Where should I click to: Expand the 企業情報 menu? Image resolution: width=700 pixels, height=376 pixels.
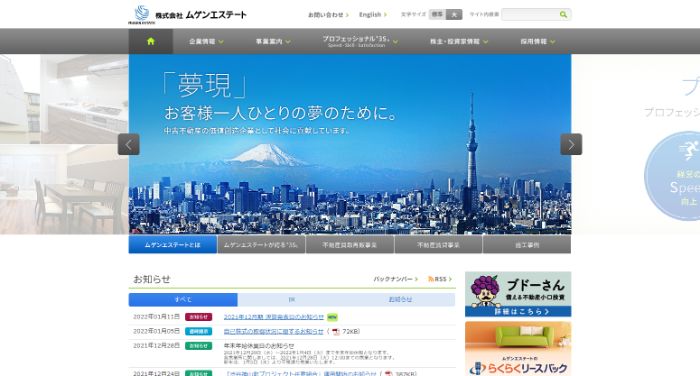pyautogui.click(x=206, y=41)
